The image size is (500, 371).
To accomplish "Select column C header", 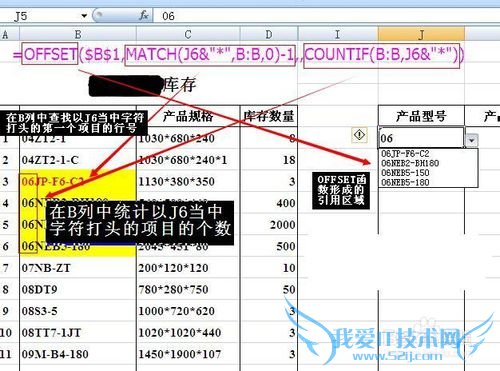I will click(188, 34).
